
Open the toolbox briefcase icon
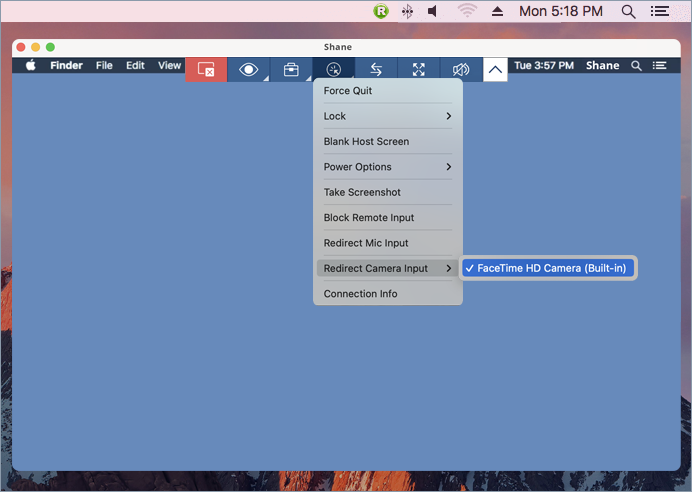tap(291, 69)
